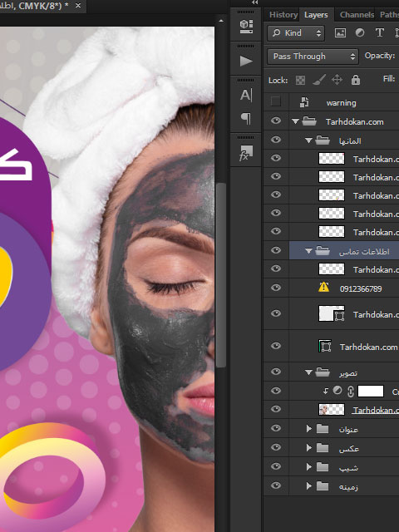
Task: Open the Actions panel play icon
Action: [246, 61]
